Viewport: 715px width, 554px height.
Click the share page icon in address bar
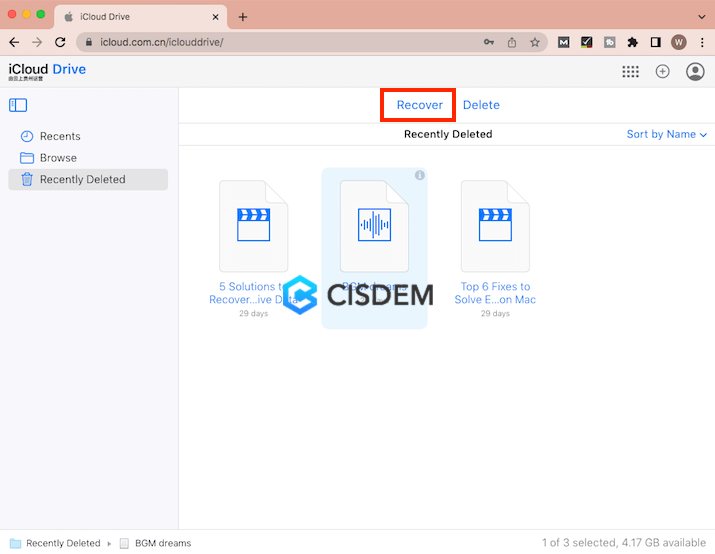512,42
